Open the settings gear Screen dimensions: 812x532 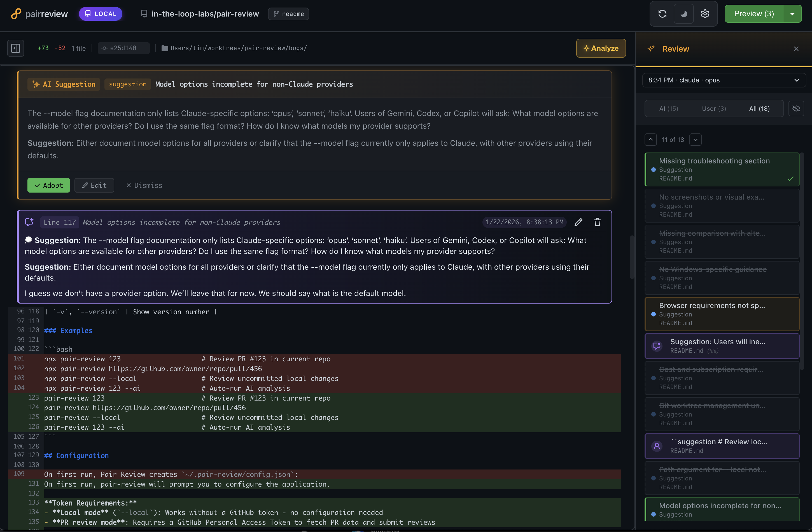coord(704,14)
